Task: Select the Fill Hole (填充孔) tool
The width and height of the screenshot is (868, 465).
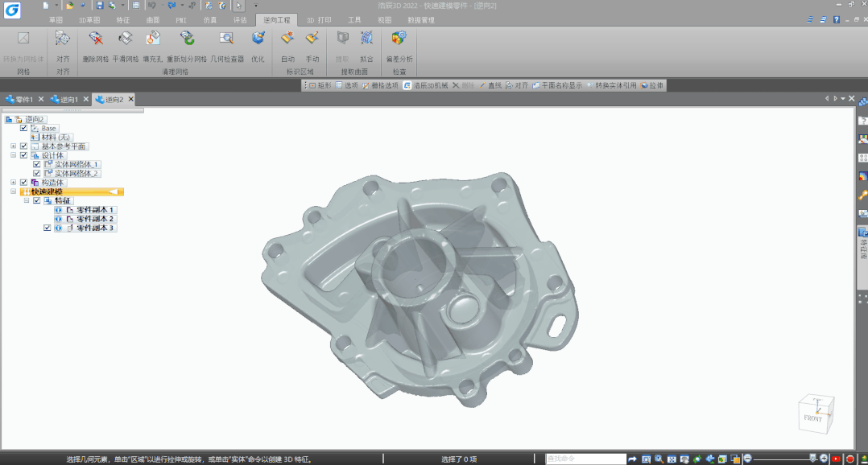Action: 153,46
